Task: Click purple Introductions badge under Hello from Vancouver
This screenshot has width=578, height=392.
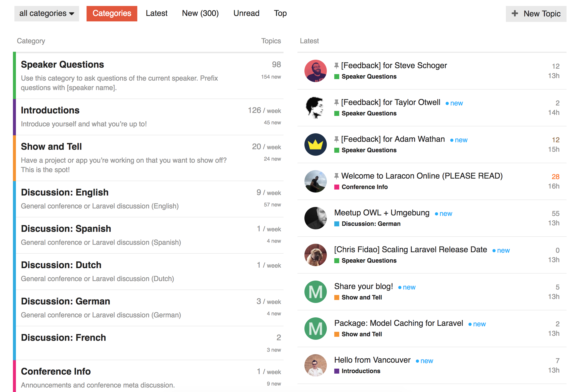Action: [357, 371]
